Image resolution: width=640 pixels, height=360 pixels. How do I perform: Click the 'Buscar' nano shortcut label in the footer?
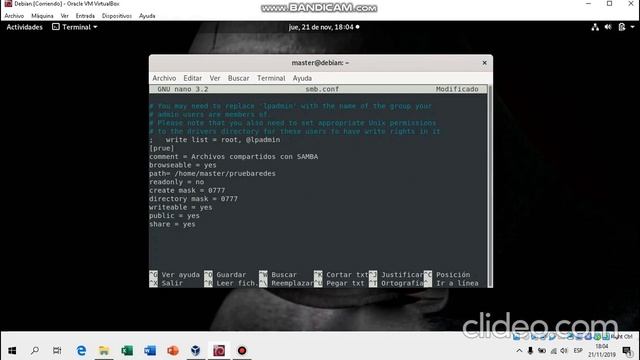click(x=284, y=275)
